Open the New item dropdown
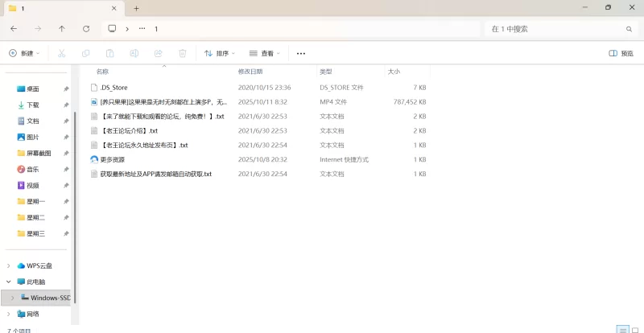The width and height of the screenshot is (644, 333). 24,53
